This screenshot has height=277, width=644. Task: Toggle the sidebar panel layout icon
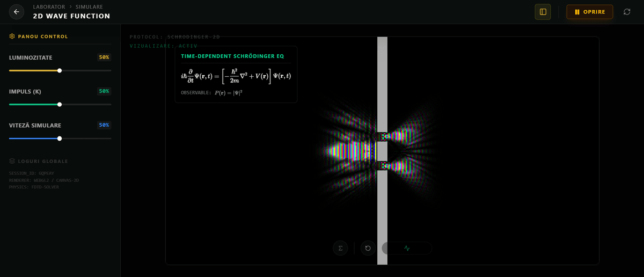pyautogui.click(x=543, y=12)
